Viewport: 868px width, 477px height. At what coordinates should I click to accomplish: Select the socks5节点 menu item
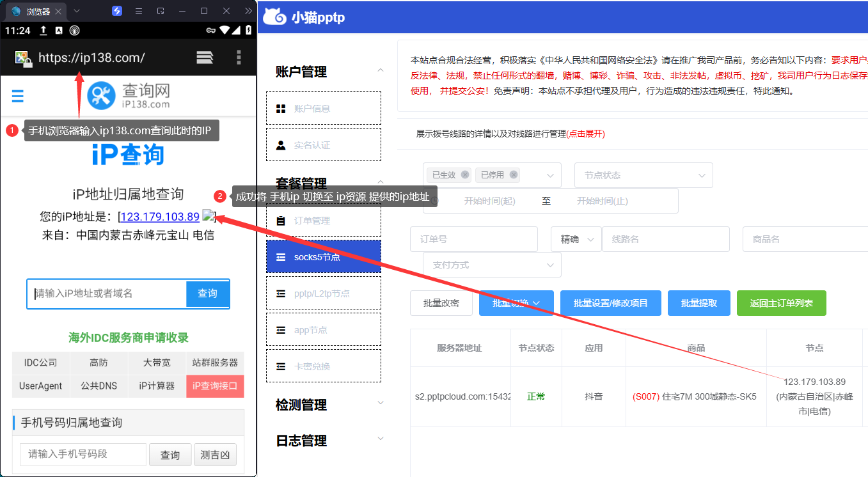click(324, 257)
